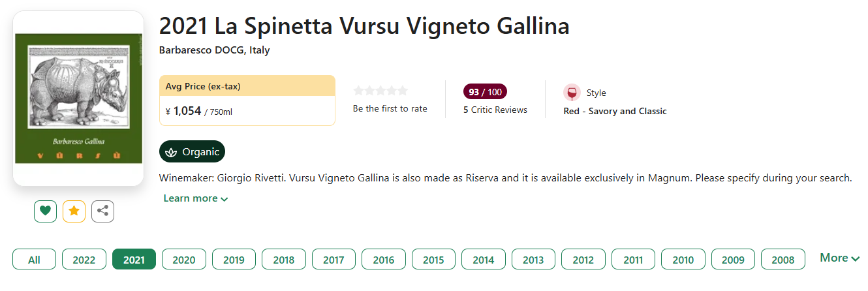Click the wine label thumbnail image
The image size is (868, 291).
click(x=78, y=98)
